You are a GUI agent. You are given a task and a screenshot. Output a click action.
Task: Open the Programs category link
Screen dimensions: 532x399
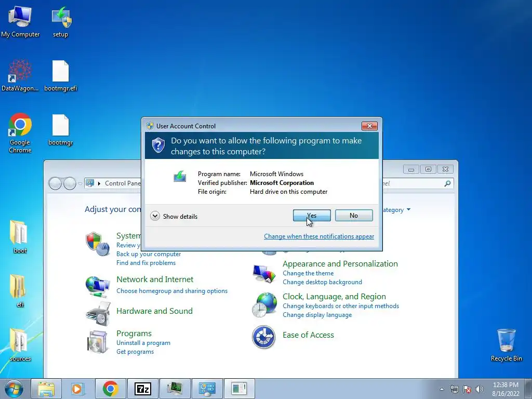coord(134,333)
